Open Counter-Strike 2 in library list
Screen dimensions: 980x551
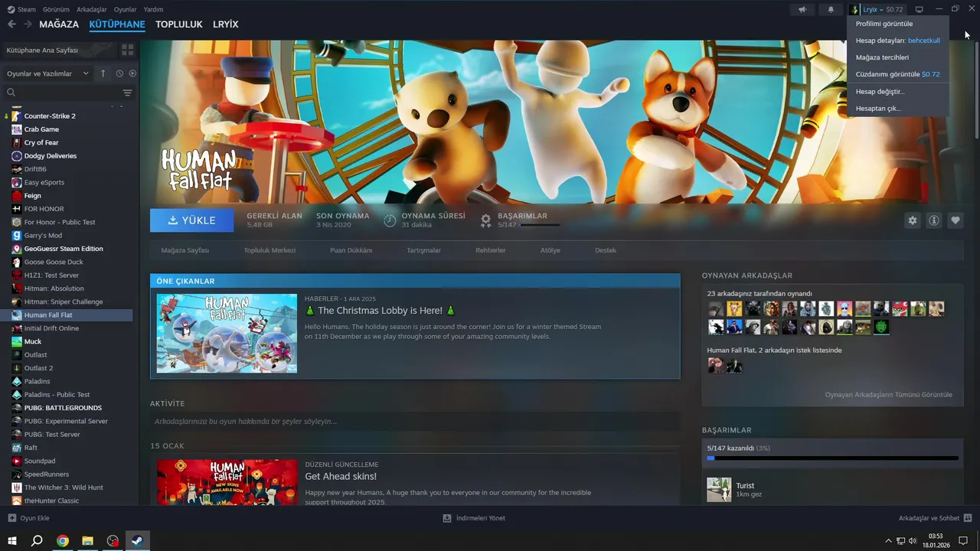click(x=50, y=116)
